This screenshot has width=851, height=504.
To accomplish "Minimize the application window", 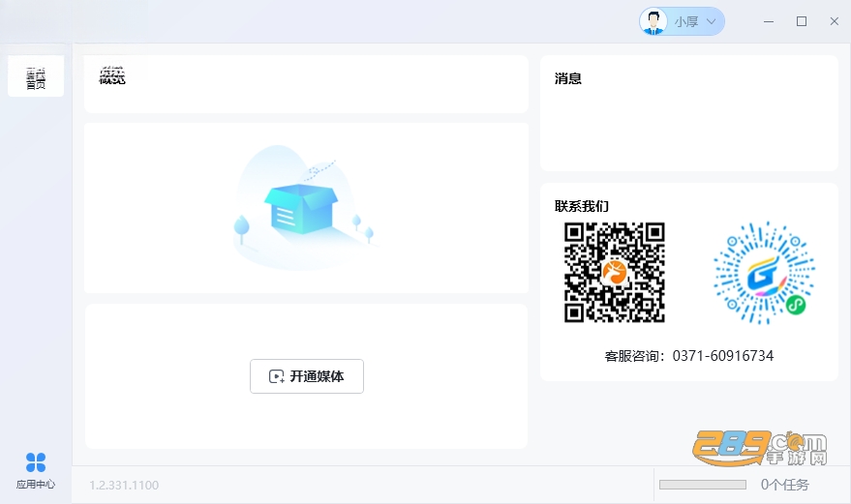I will (x=769, y=21).
